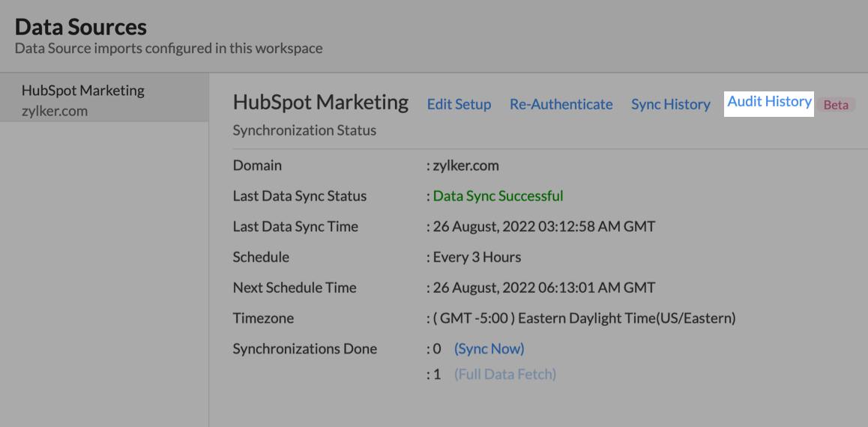This screenshot has height=427, width=868.
Task: Click the Eastern Daylight Time timezone value
Action: [x=585, y=318]
